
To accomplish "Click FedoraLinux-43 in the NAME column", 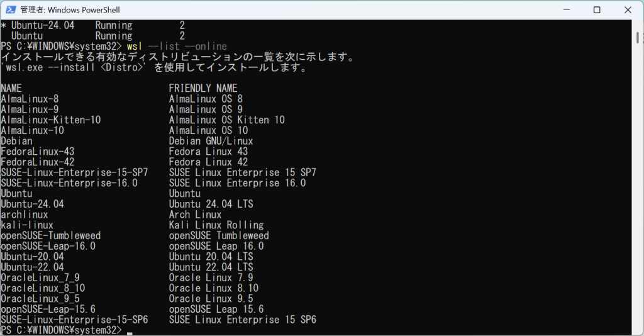I will click(38, 152).
